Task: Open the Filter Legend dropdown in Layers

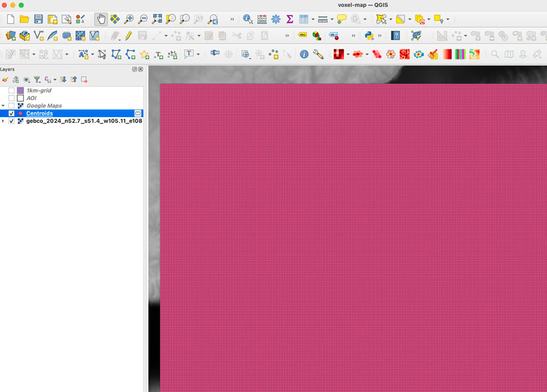Action: coord(37,80)
